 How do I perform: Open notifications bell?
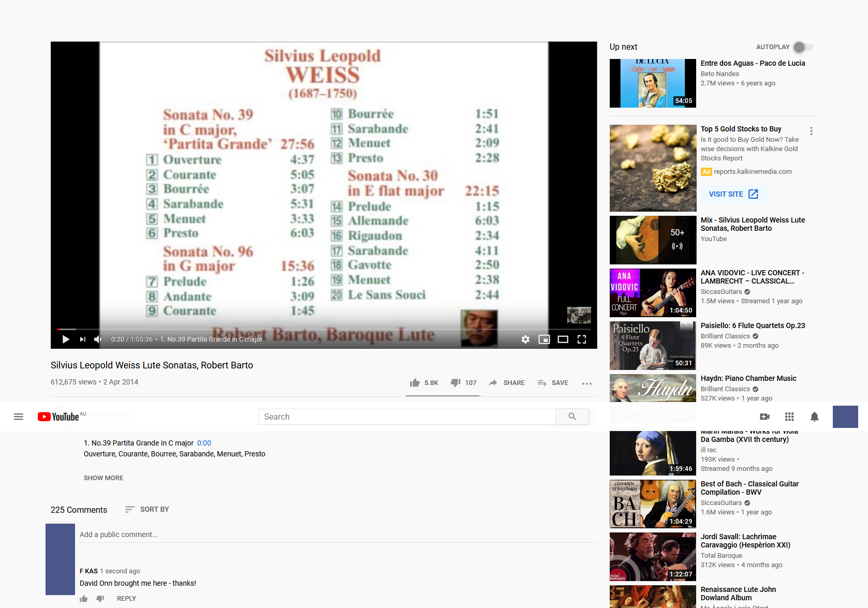click(x=814, y=417)
